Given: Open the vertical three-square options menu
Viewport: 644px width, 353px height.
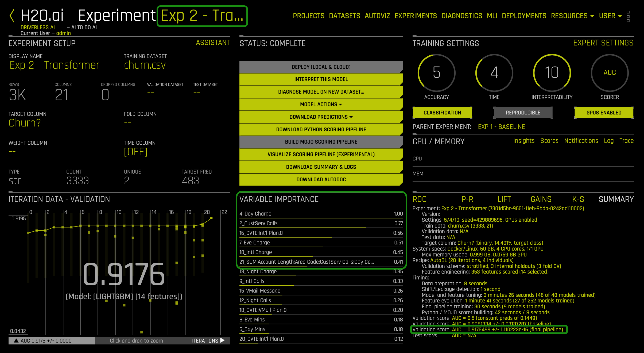Looking at the screenshot, I should pos(628,16).
